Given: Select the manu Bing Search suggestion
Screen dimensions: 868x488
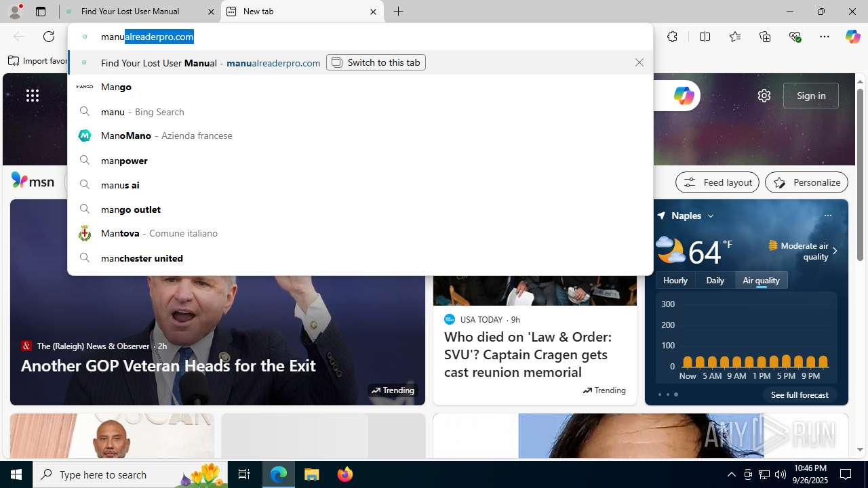Looking at the screenshot, I should (x=360, y=111).
